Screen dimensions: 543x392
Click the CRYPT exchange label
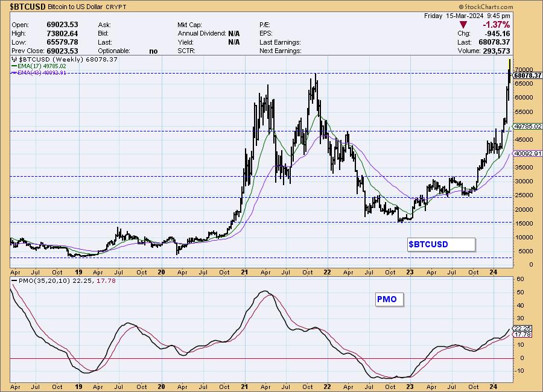point(116,7)
